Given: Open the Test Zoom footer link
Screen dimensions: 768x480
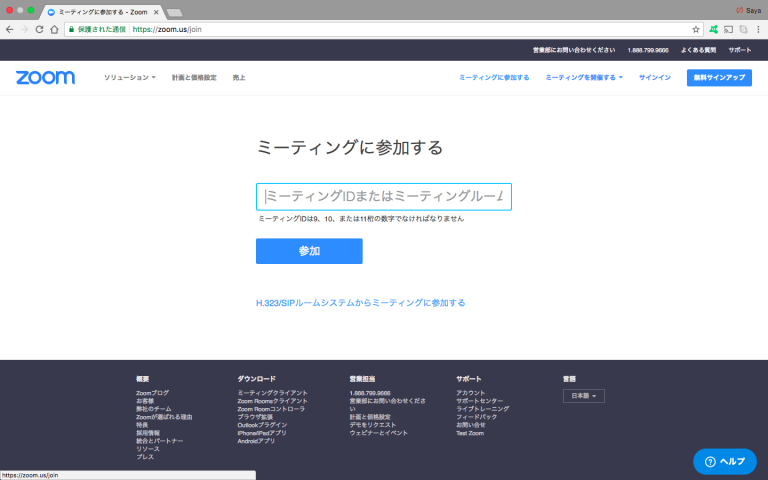Looking at the screenshot, I should [x=470, y=433].
